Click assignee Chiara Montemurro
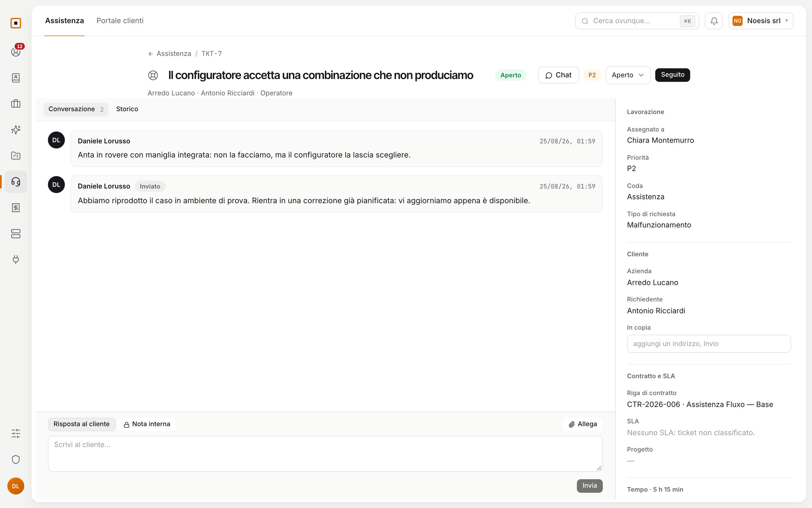This screenshot has width=812, height=508. tap(660, 141)
